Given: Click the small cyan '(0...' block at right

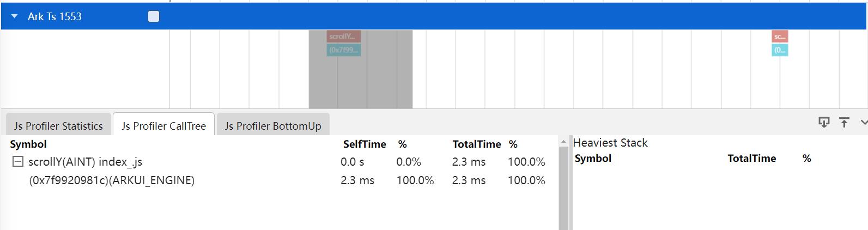Looking at the screenshot, I should [780, 50].
